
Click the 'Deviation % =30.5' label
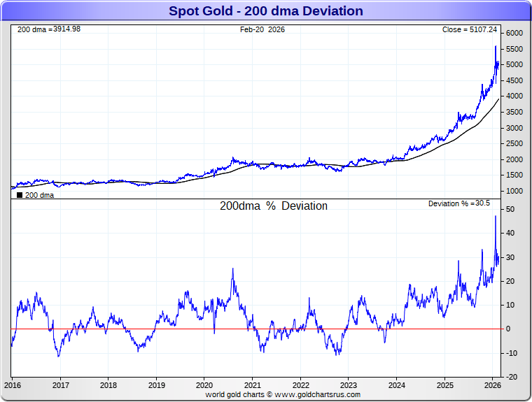pos(459,203)
